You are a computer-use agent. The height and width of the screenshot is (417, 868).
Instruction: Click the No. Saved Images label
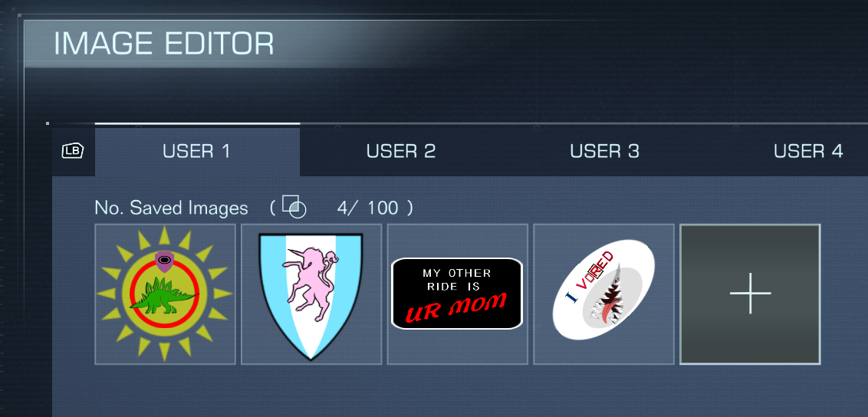(x=171, y=208)
